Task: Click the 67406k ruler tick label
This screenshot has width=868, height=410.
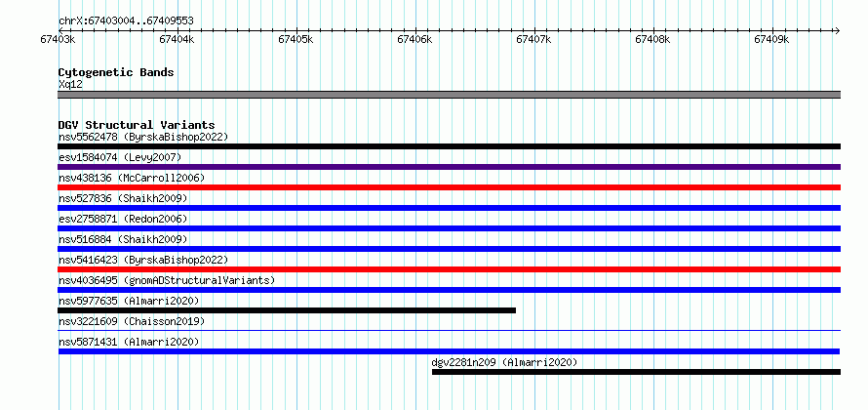Action: pos(415,39)
